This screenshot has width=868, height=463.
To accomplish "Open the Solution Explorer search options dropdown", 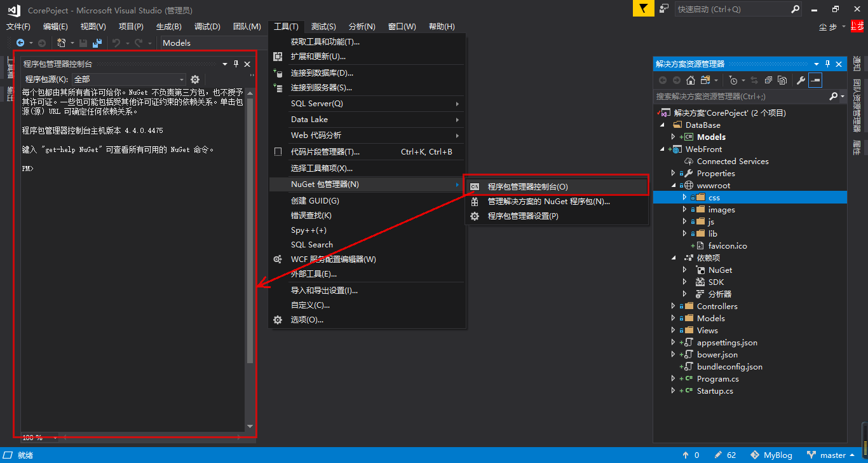I will [x=843, y=97].
